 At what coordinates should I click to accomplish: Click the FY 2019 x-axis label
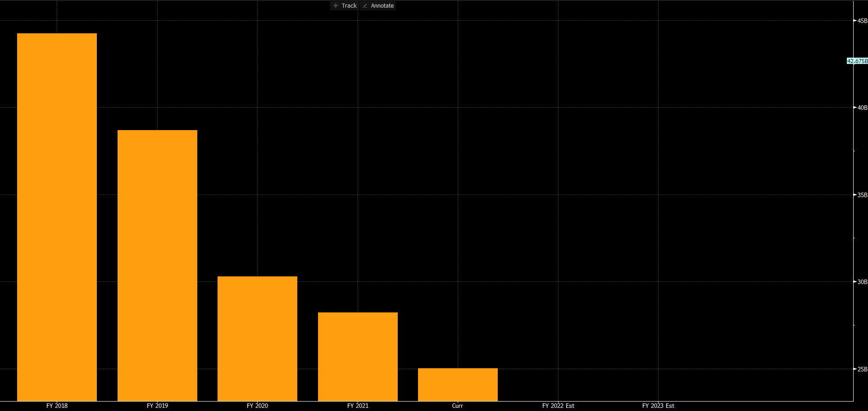click(157, 406)
